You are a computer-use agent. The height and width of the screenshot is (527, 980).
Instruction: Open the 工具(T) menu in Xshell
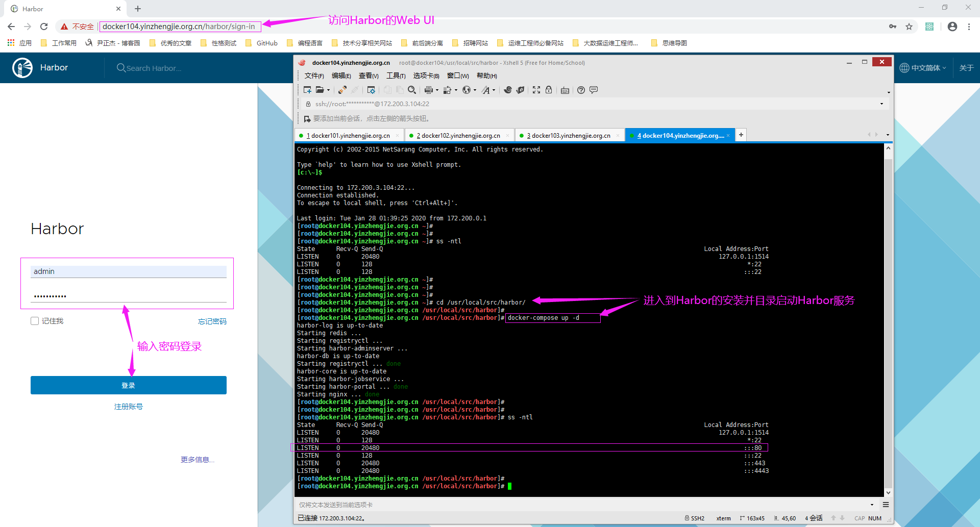pyautogui.click(x=396, y=76)
